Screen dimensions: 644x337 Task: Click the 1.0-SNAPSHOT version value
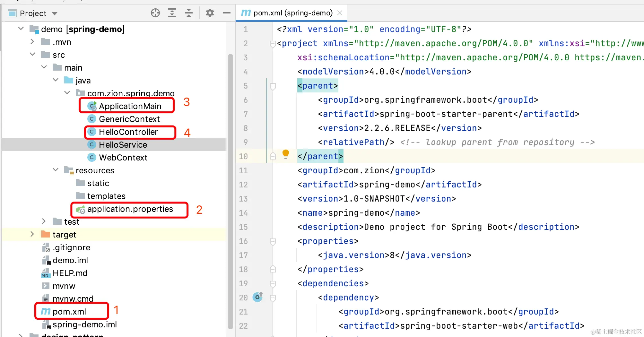(x=374, y=199)
